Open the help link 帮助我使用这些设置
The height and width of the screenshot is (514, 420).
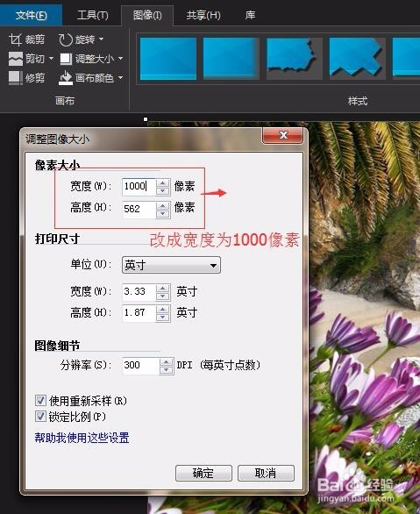click(82, 438)
